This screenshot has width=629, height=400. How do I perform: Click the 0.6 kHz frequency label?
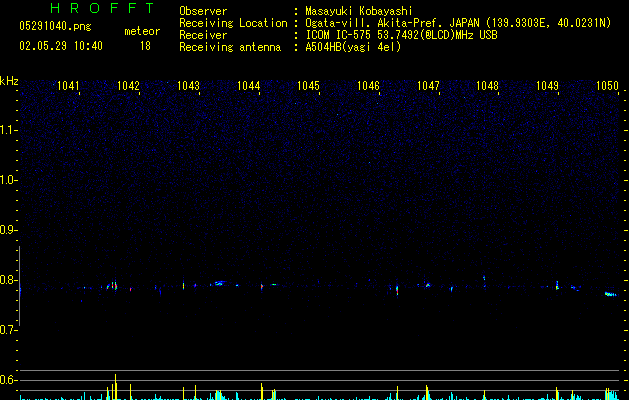click(x=8, y=380)
